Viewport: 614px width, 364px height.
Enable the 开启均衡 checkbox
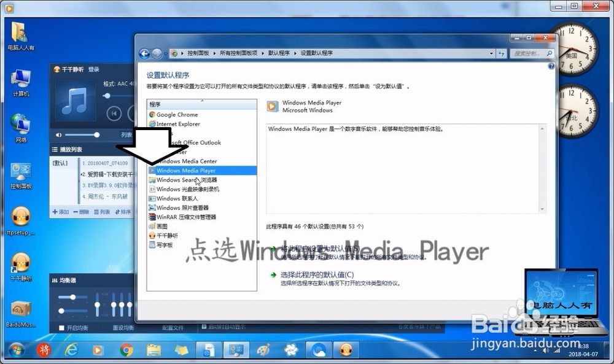[x=61, y=328]
